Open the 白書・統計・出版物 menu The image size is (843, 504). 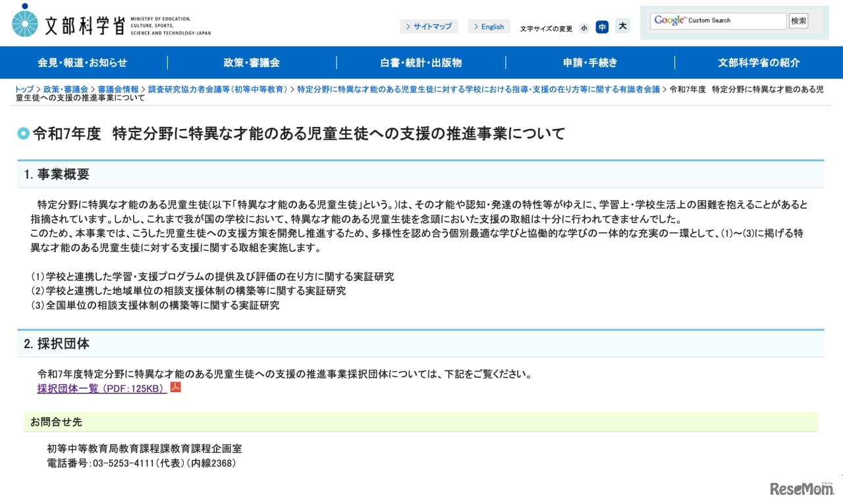421,63
